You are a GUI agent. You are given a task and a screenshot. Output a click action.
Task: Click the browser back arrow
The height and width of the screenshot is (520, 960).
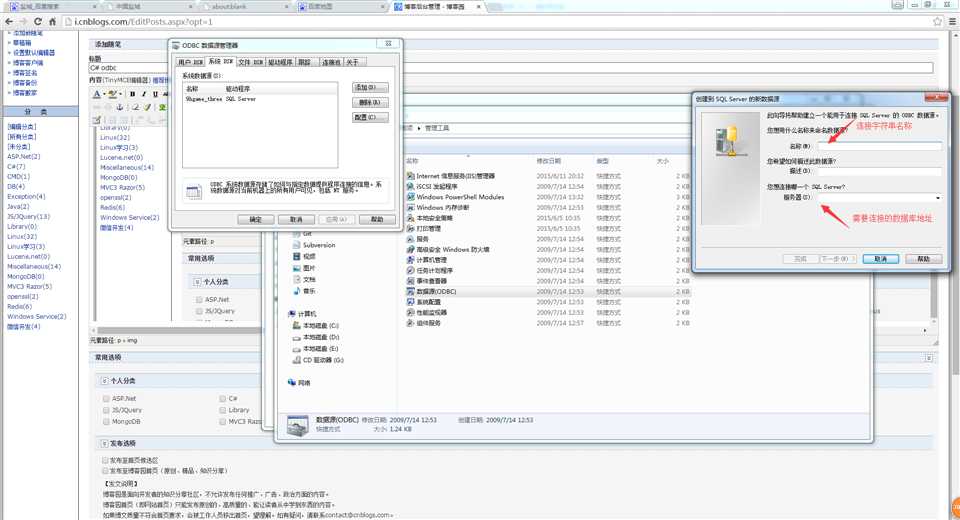click(9, 21)
